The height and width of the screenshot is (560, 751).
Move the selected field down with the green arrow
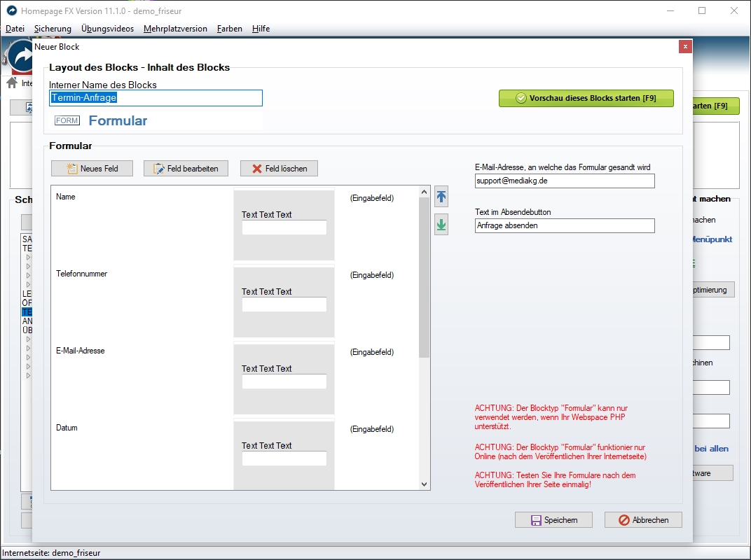tap(441, 223)
